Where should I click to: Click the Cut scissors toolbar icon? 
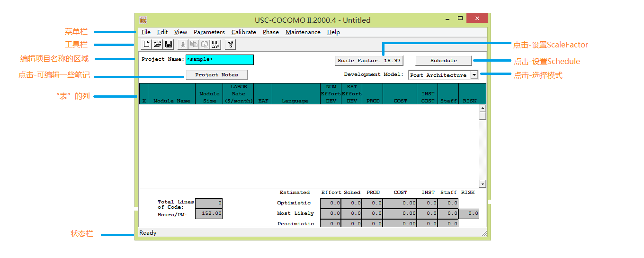(183, 44)
